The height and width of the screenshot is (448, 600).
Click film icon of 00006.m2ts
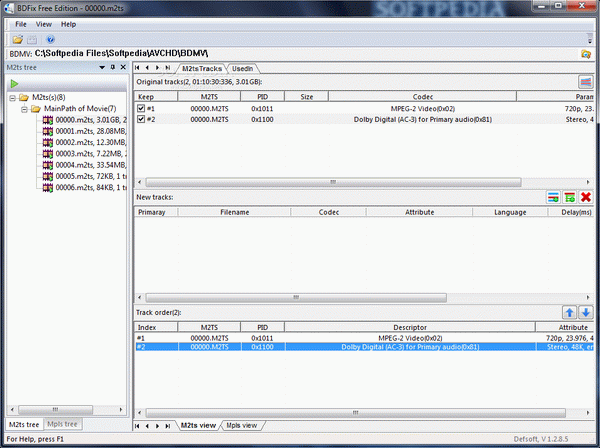48,187
